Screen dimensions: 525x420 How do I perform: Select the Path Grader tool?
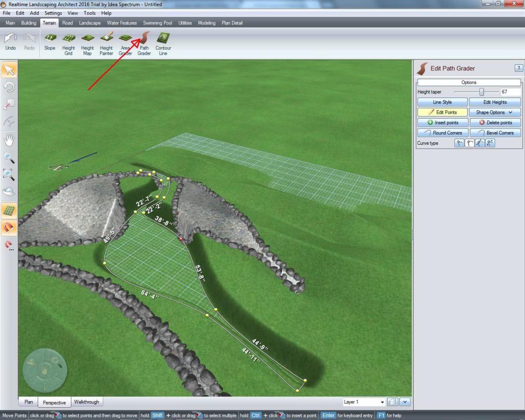144,44
